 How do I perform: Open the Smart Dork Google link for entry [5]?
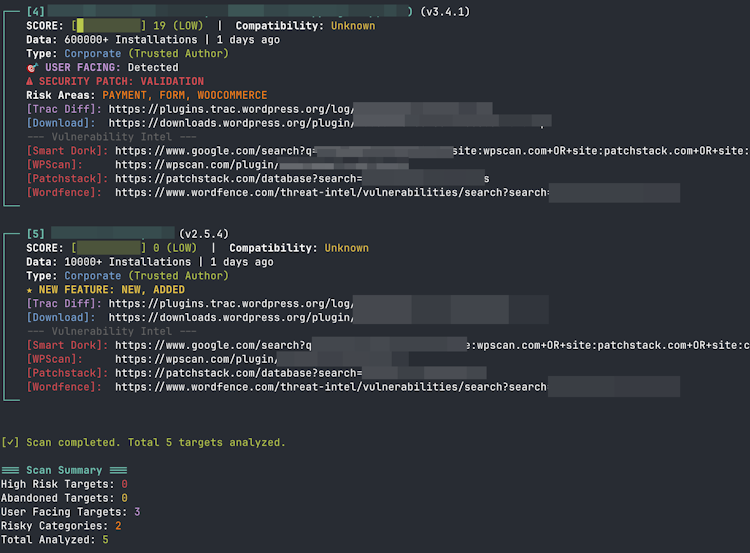click(432, 345)
